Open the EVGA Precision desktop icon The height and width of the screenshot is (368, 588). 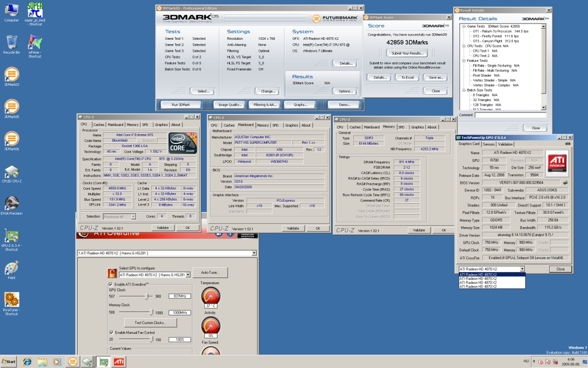pyautogui.click(x=11, y=203)
